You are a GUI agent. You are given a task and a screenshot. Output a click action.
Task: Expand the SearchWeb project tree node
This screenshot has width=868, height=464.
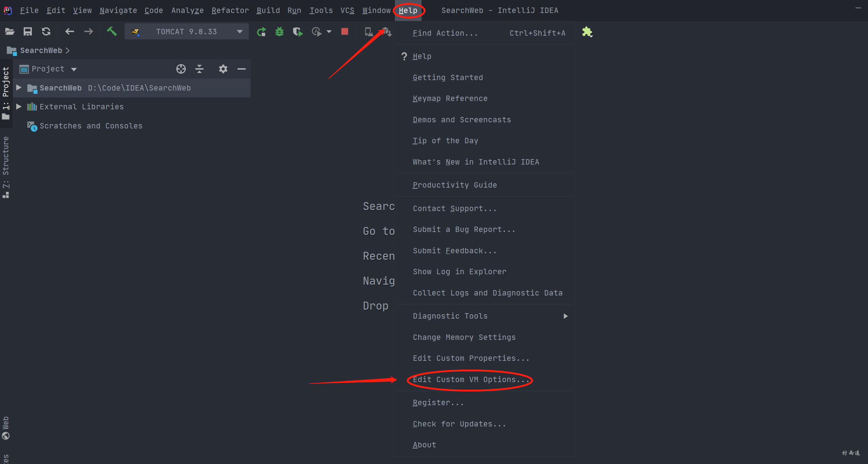point(19,88)
